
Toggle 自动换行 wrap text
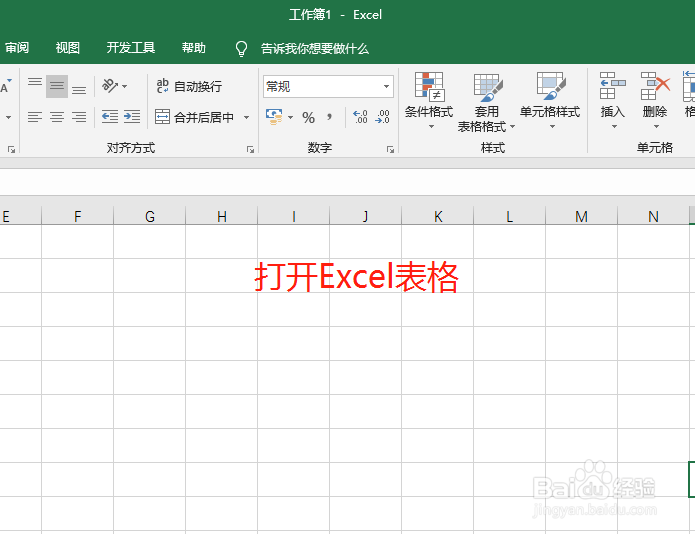188,86
